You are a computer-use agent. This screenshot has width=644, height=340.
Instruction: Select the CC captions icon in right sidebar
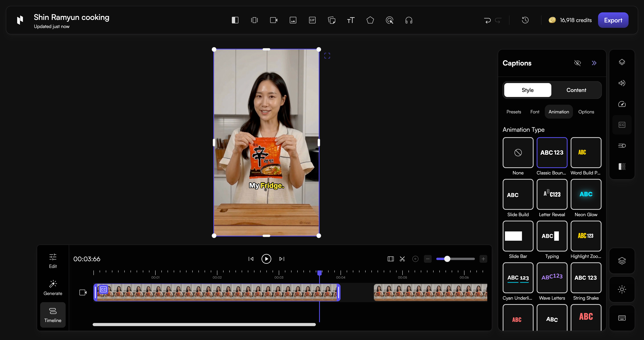[622, 125]
